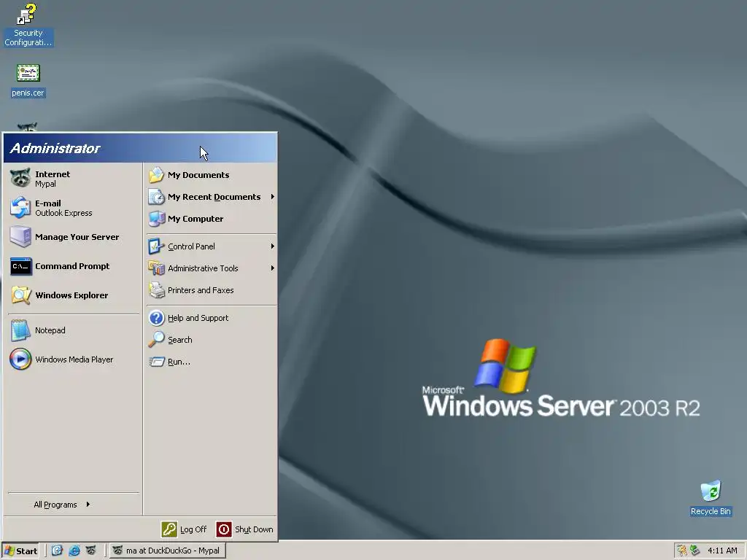Click the My Computer label text
The image size is (747, 560).
[196, 219]
